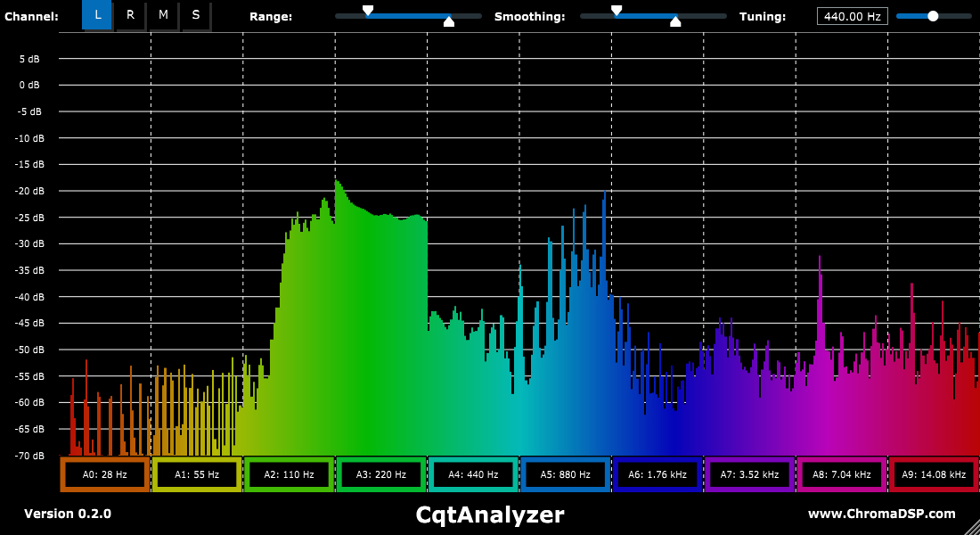
Task: Click the A0: 28 Hz octave label
Action: click(x=105, y=474)
